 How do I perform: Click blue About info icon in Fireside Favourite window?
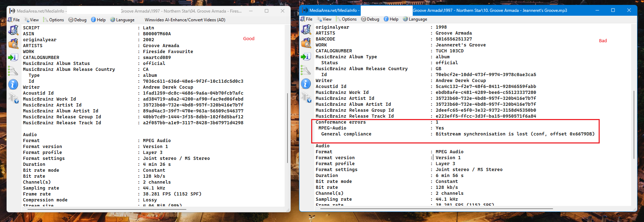click(13, 84)
